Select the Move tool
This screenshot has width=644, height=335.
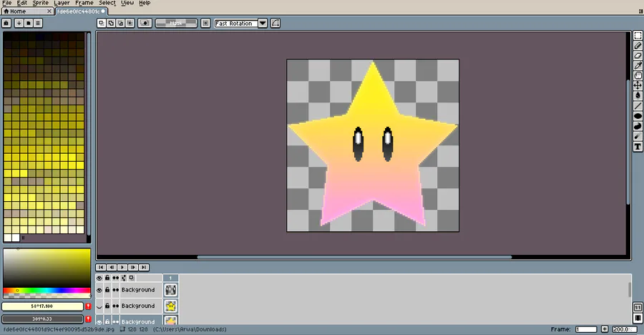(638, 85)
